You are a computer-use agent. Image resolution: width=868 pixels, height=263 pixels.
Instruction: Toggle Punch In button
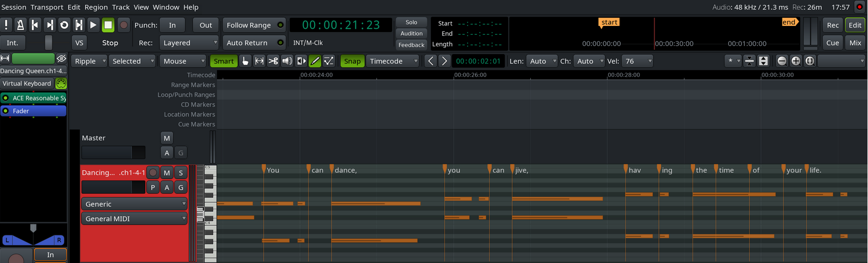pyautogui.click(x=172, y=25)
